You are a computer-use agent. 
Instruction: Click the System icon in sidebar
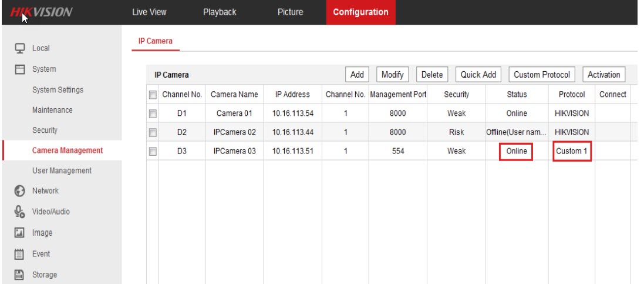pyautogui.click(x=19, y=69)
